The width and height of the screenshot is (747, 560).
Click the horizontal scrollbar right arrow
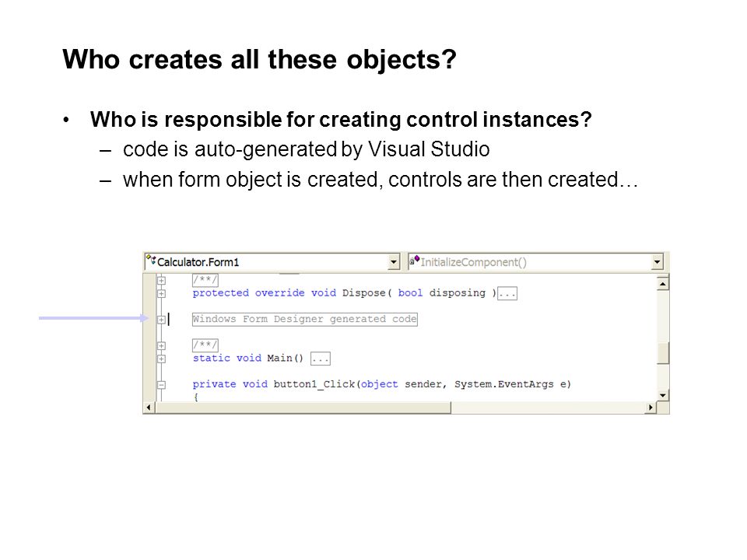click(x=651, y=407)
